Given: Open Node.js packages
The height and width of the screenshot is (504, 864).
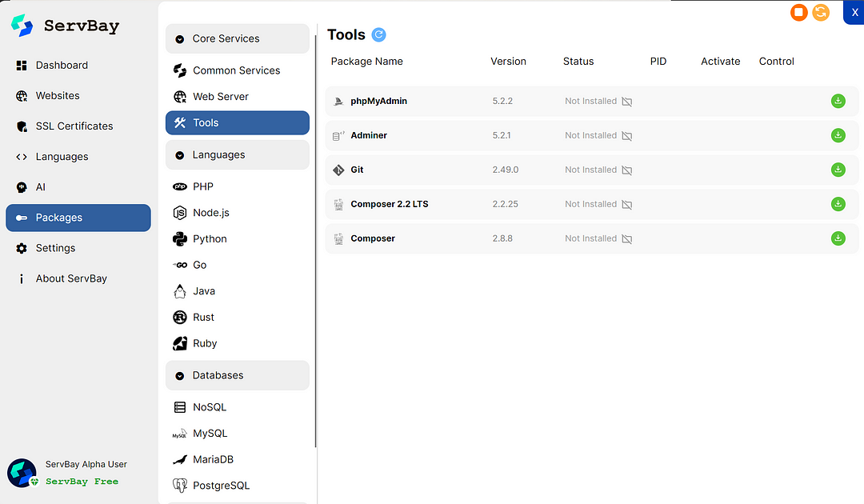Looking at the screenshot, I should pos(237,213).
